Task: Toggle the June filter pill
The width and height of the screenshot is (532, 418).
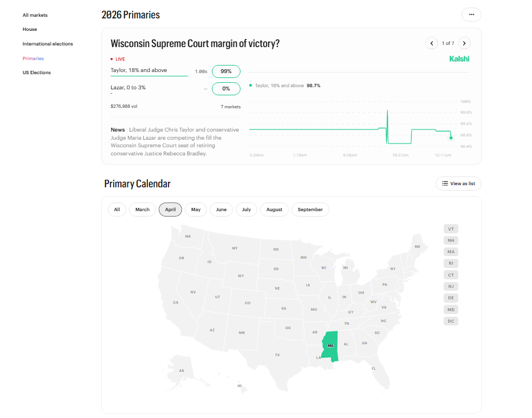Action: pyautogui.click(x=221, y=210)
